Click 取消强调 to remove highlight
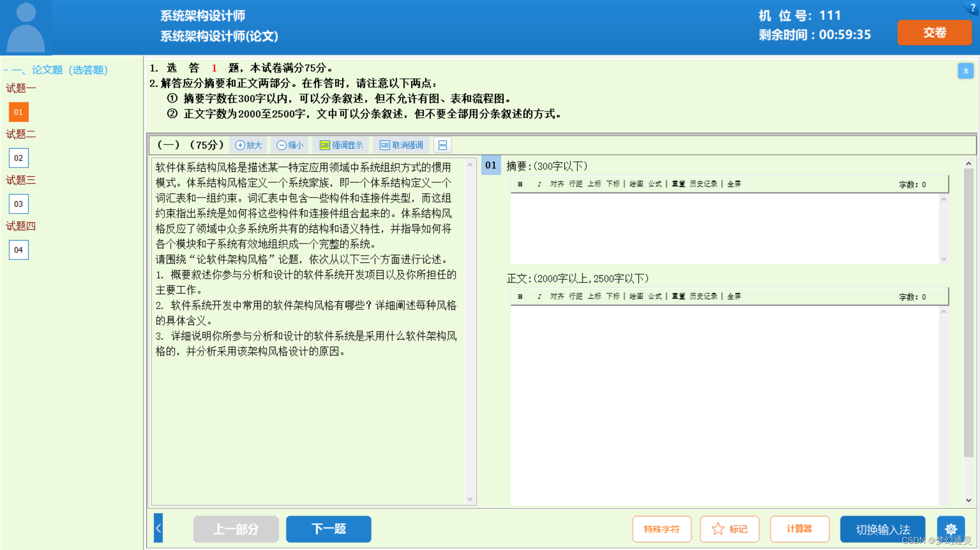The width and height of the screenshot is (980, 550). pyautogui.click(x=401, y=145)
